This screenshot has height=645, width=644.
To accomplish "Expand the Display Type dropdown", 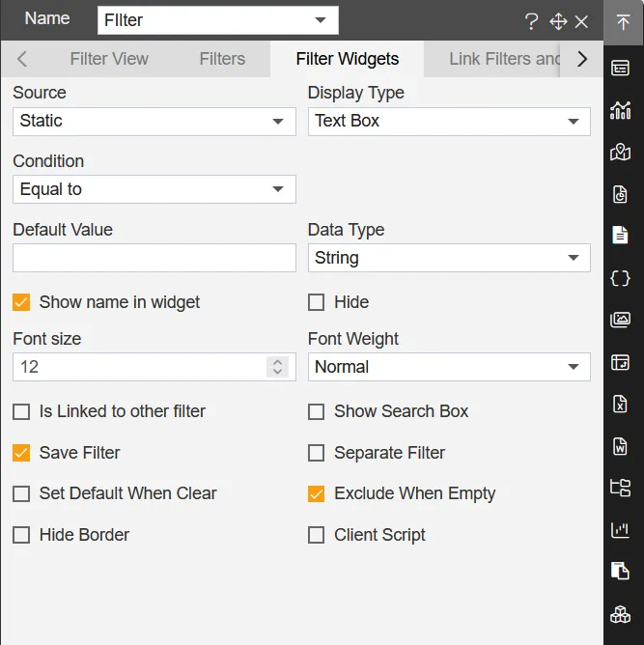I will pyautogui.click(x=449, y=122).
